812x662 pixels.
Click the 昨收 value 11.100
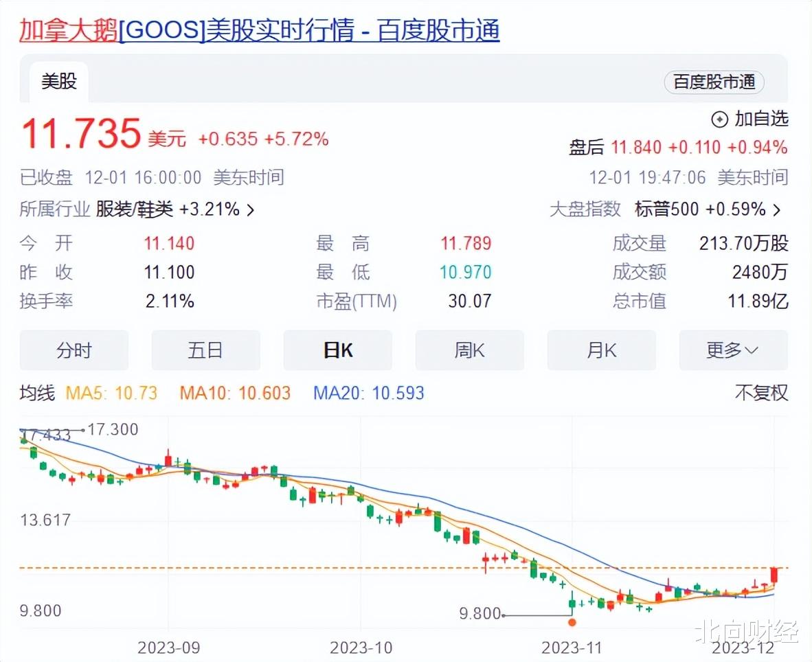pyautogui.click(x=170, y=272)
